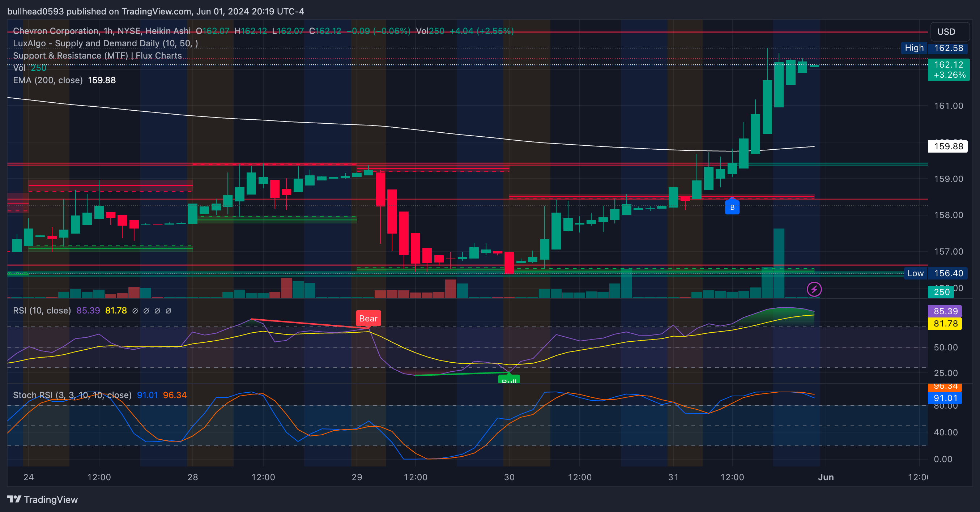The width and height of the screenshot is (980, 512).
Task: Click the 31 date on time axis
Action: tap(673, 477)
